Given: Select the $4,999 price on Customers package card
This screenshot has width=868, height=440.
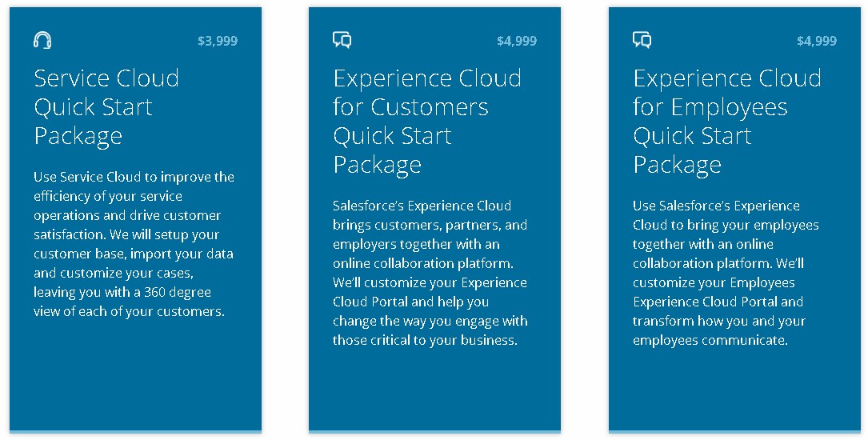Looking at the screenshot, I should tap(517, 41).
